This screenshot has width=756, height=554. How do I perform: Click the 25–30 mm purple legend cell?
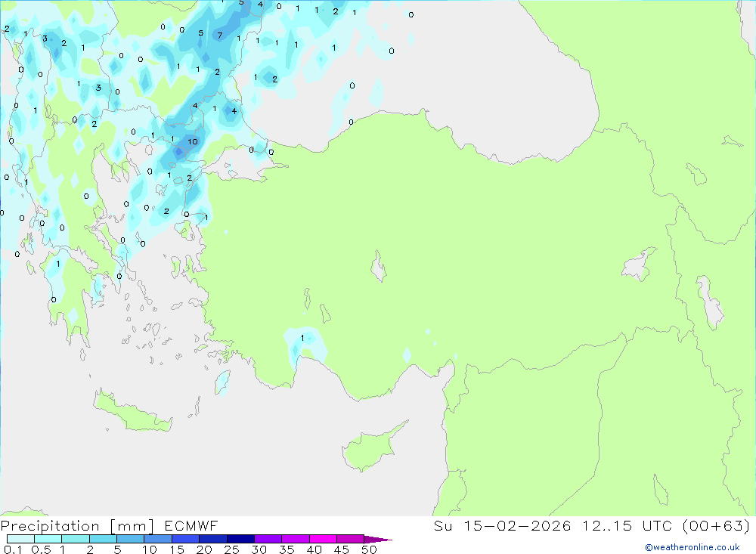tap(240, 539)
